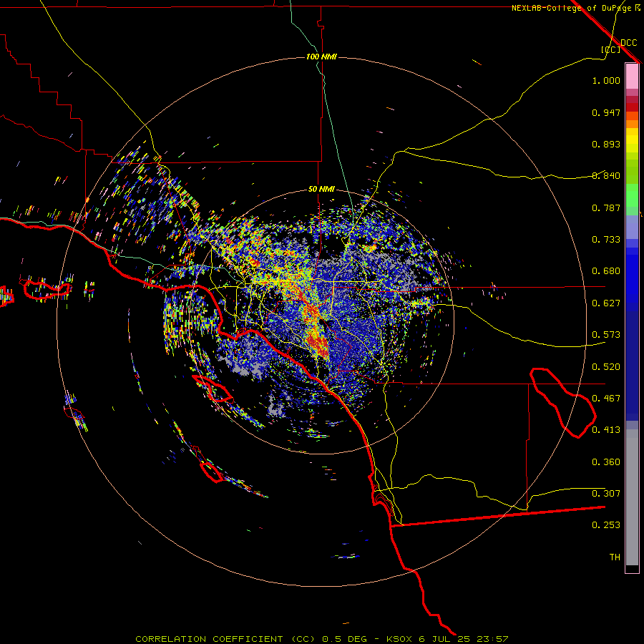Viewport: 644px width, 644px height.
Task: Click the DCC label above the color bar
Action: click(x=629, y=43)
